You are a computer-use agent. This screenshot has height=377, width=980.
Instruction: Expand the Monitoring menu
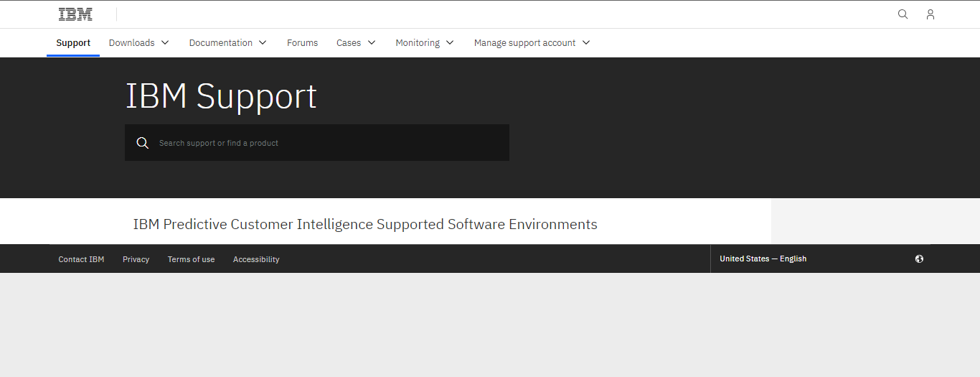point(425,43)
